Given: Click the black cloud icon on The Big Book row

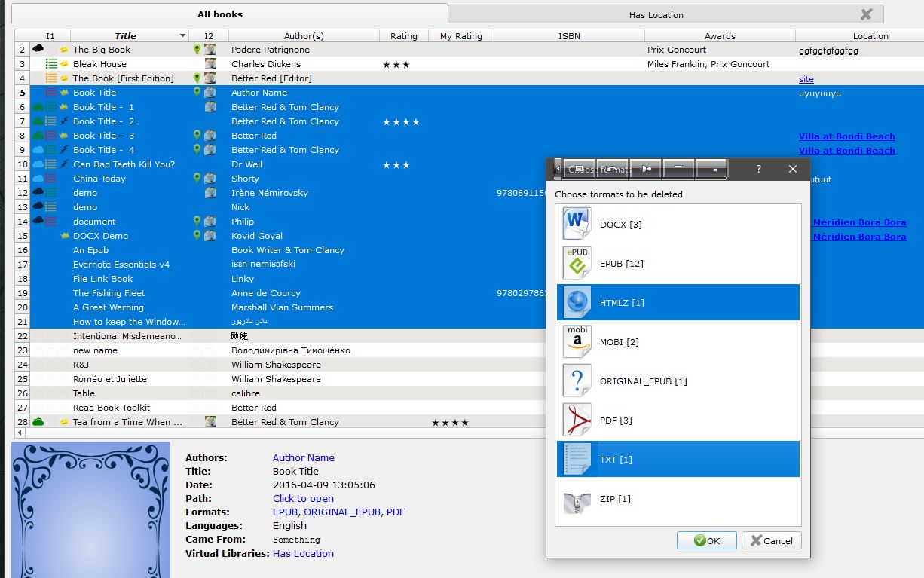Looking at the screenshot, I should (37, 50).
